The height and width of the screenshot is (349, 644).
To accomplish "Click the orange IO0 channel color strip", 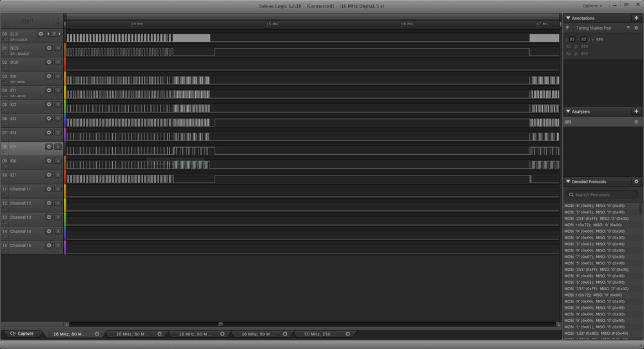I will [64, 79].
